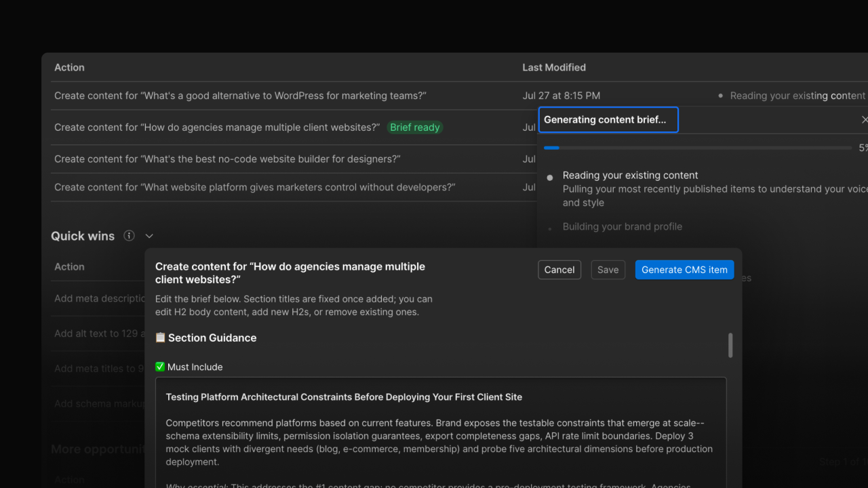Click the brief editor dialog title
Viewport: 868px width, 488px height.
(x=290, y=273)
